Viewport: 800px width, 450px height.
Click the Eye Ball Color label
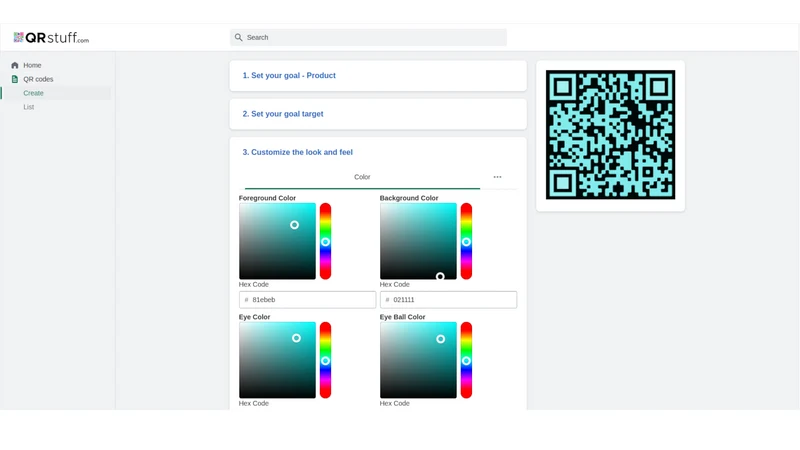403,317
